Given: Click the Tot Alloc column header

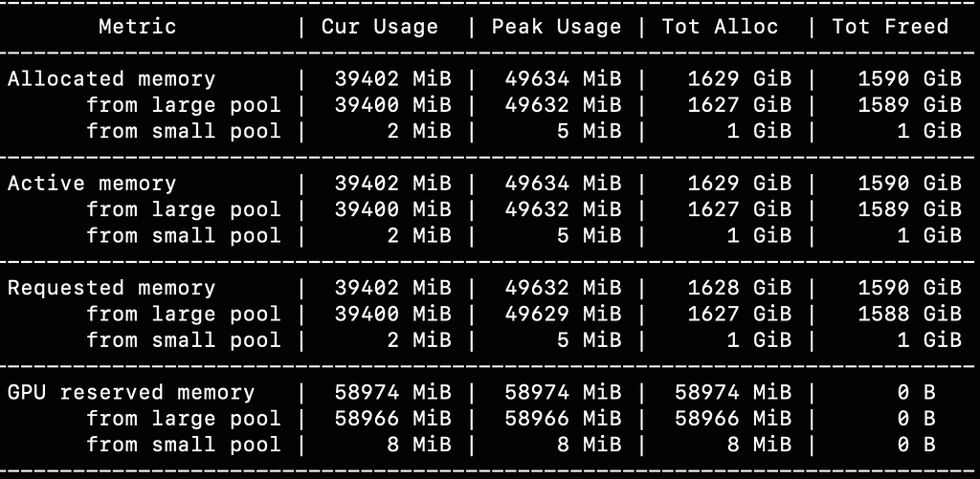Looking at the screenshot, I should click(x=721, y=26).
